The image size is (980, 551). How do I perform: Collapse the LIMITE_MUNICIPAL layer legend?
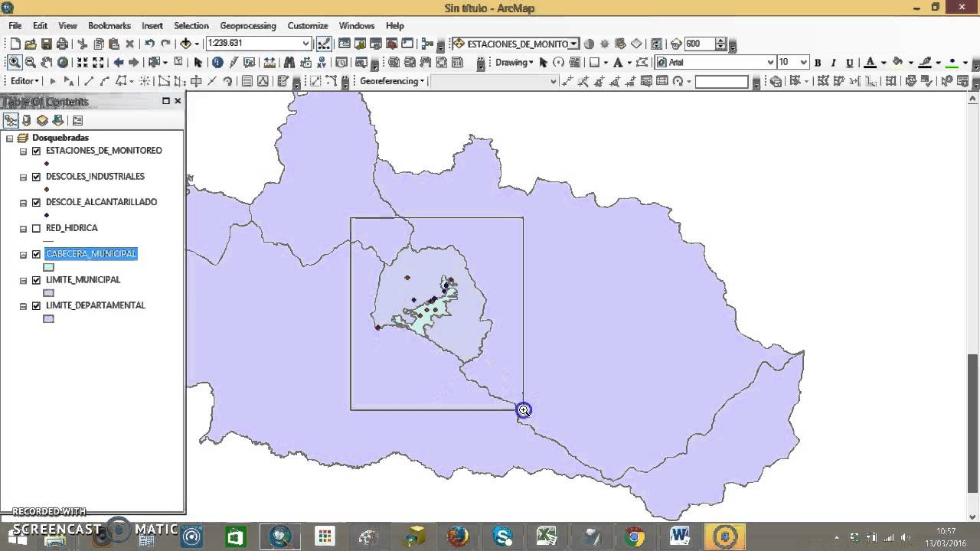click(x=23, y=279)
